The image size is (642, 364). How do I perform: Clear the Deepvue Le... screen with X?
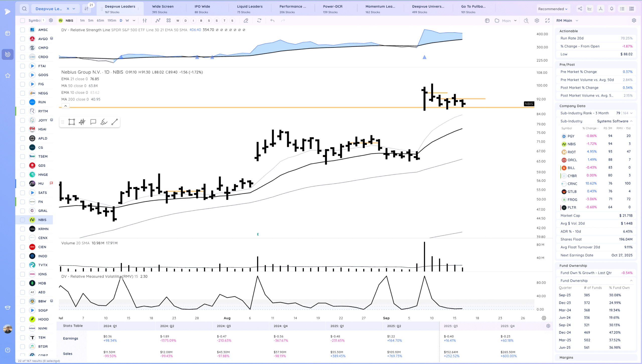click(68, 9)
